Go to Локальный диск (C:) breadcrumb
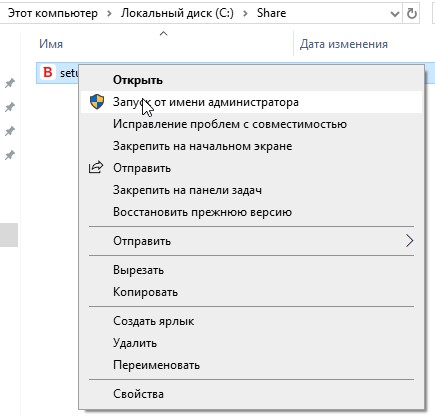Screen dimensions: 435x417 click(x=177, y=13)
